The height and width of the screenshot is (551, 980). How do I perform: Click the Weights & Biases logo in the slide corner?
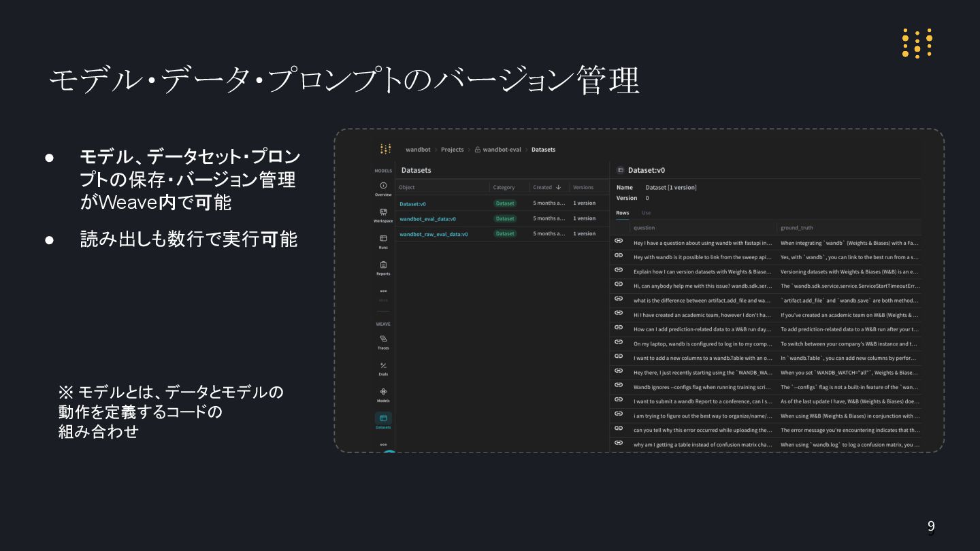pyautogui.click(x=917, y=44)
